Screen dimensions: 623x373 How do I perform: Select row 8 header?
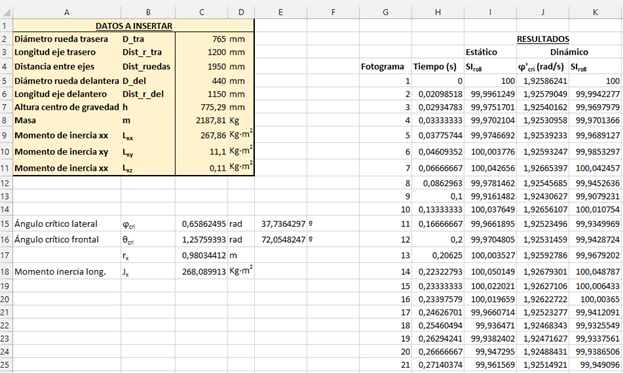pyautogui.click(x=6, y=120)
